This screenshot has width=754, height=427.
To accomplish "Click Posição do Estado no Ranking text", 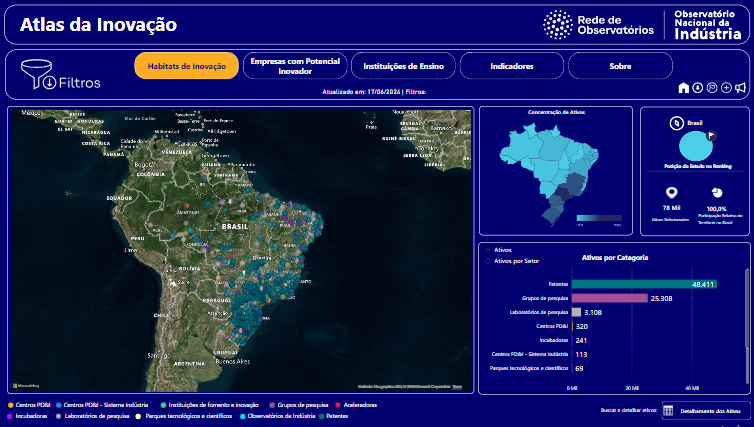I will point(698,166).
